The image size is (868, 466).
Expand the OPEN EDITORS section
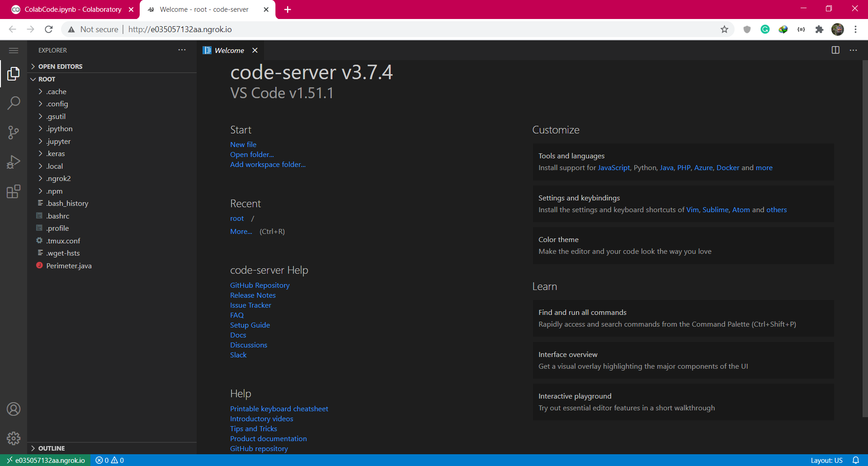click(x=60, y=67)
